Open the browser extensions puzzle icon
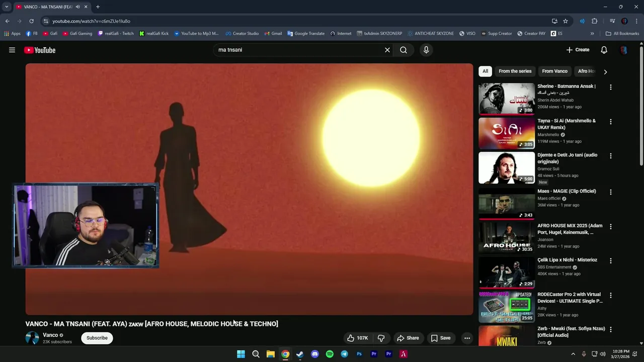Viewport: 644px width, 362px height. tap(595, 21)
